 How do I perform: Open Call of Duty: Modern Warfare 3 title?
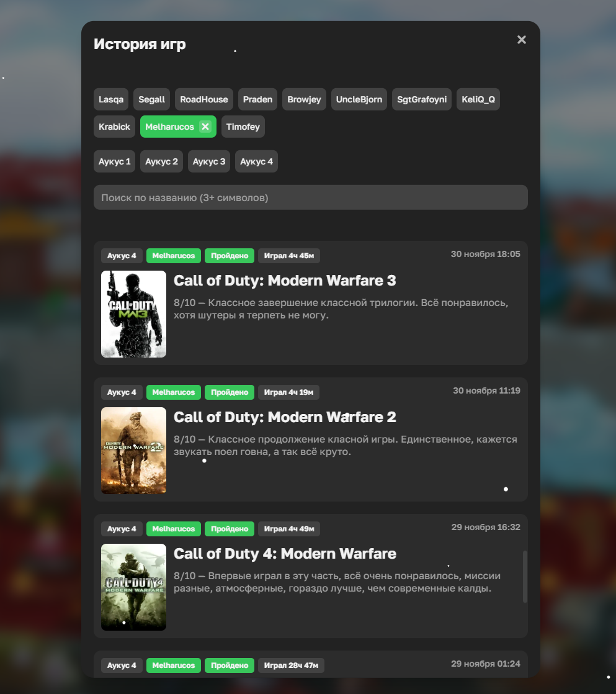click(285, 281)
